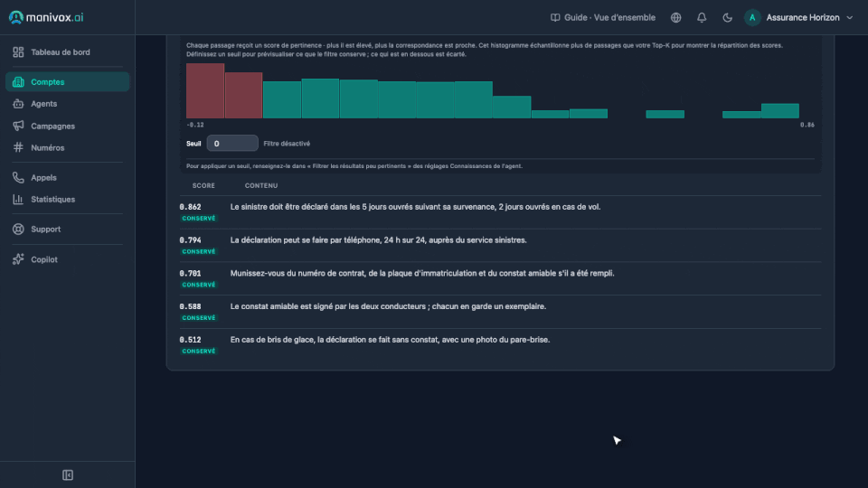Click the Copilot sparkle icon
The height and width of the screenshot is (488, 868).
[18, 259]
